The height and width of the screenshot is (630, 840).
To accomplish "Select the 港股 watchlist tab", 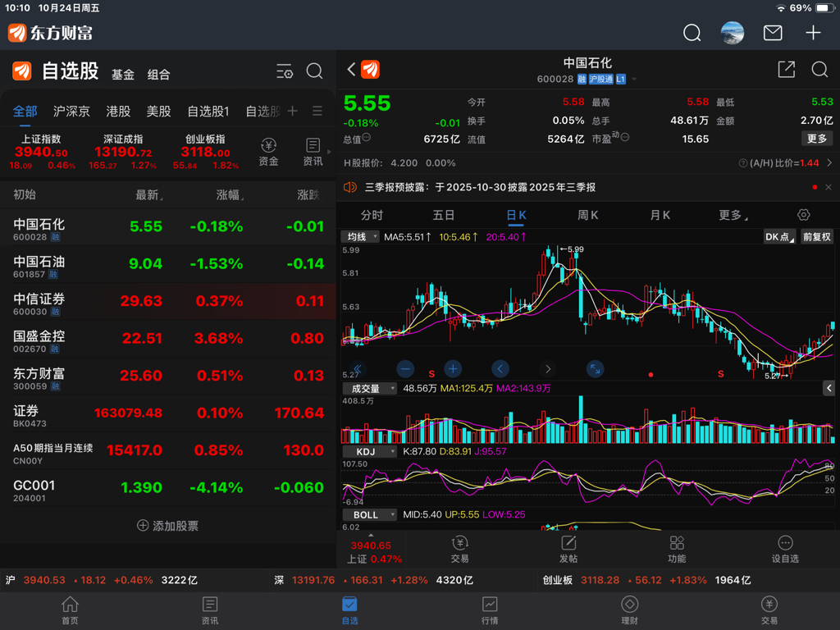I will pos(118,111).
